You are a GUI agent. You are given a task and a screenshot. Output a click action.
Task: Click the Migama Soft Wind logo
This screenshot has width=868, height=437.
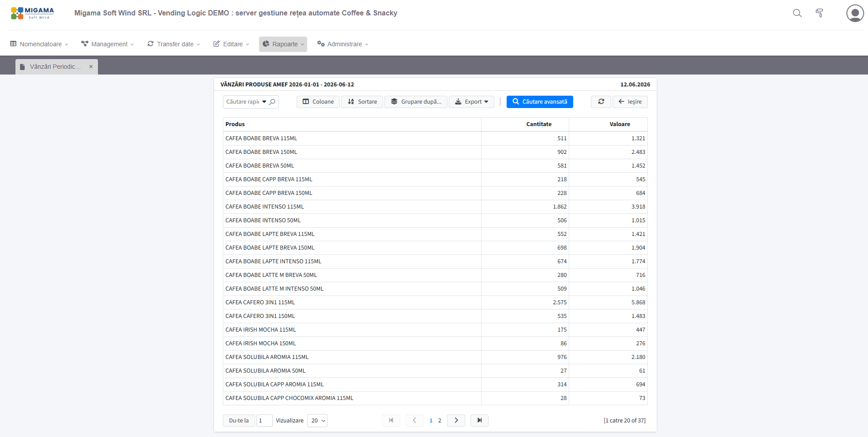coord(32,13)
